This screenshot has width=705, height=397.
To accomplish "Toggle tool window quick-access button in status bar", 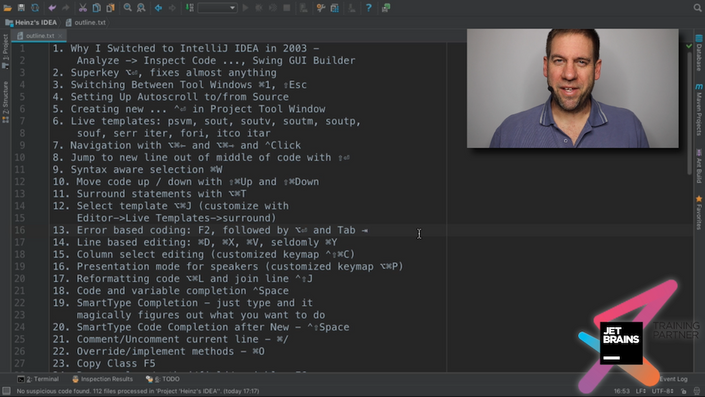I will pos(6,391).
